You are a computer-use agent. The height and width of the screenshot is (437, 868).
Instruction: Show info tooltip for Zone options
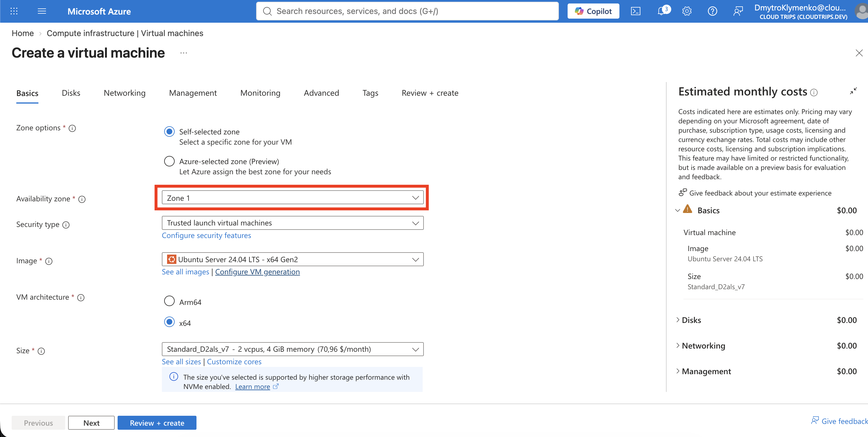[x=72, y=128]
